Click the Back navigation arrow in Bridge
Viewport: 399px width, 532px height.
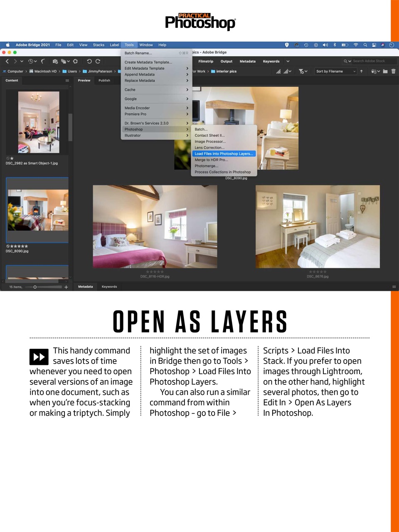[x=7, y=61]
